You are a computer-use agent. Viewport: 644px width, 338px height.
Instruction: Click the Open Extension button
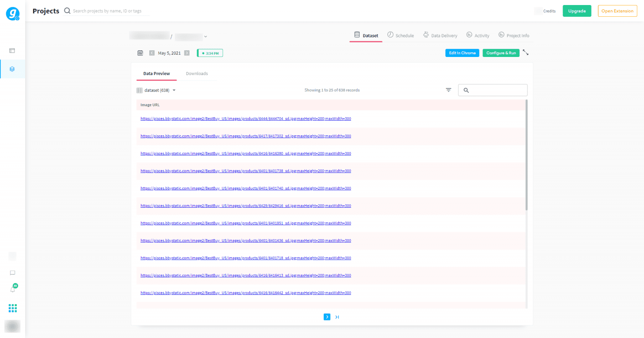point(617,11)
